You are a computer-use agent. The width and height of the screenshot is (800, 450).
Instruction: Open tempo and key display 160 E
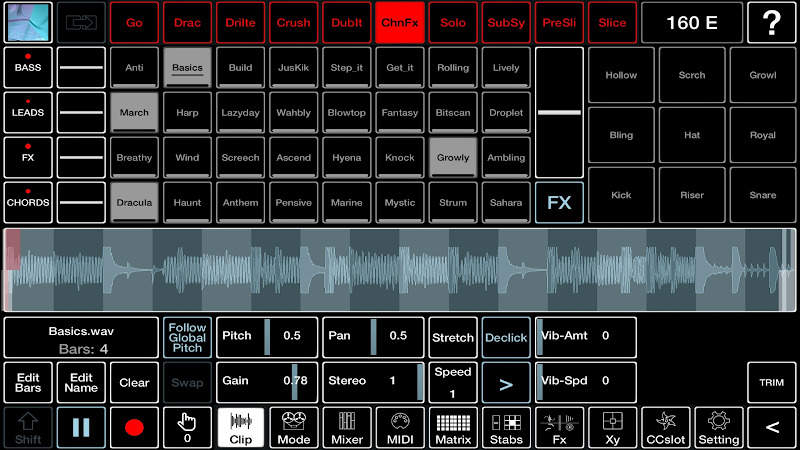692,22
